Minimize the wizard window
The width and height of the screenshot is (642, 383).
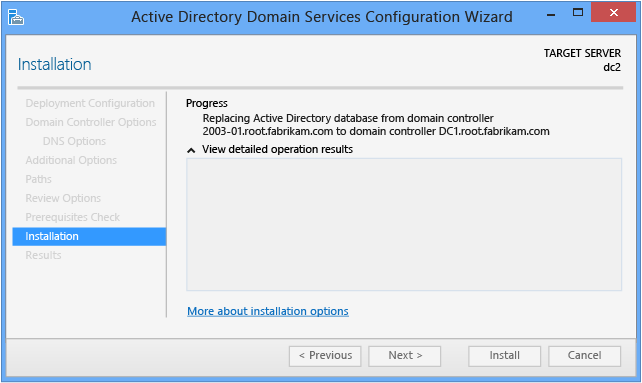(551, 14)
